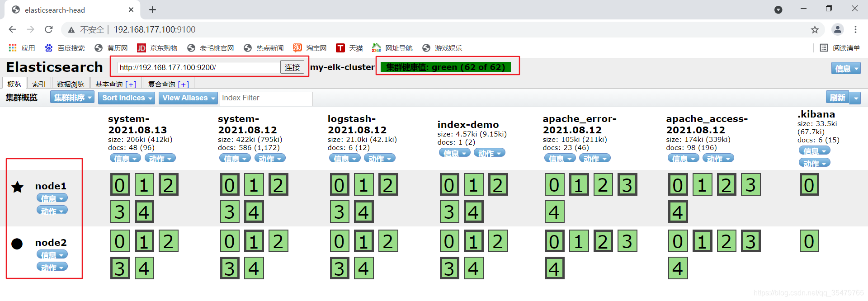Open 信息 dropdown for .kibana index
868x301 pixels.
point(814,150)
